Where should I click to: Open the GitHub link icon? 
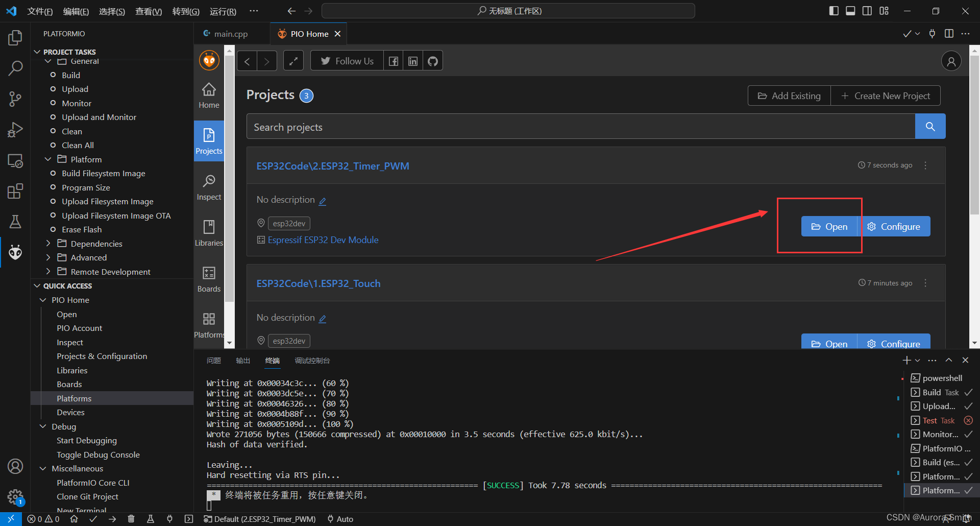point(433,61)
